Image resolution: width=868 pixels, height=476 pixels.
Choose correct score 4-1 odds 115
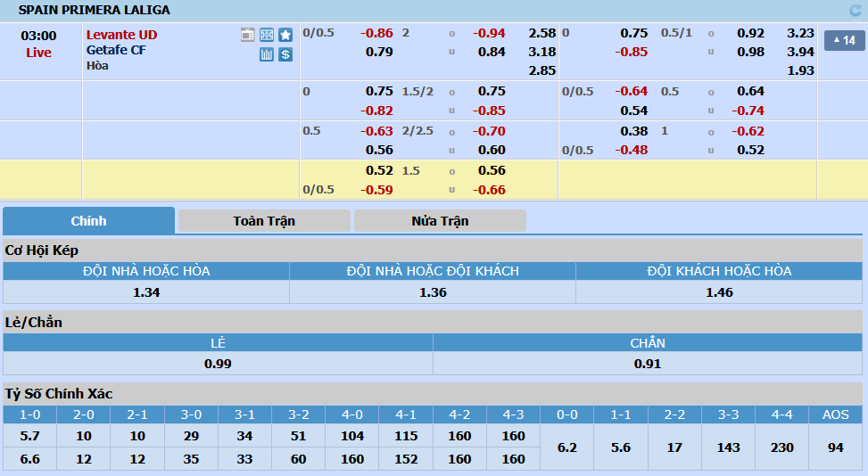406,436
